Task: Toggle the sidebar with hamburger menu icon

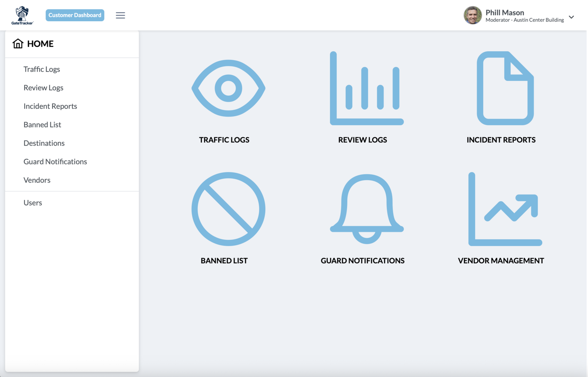Action: coord(121,15)
